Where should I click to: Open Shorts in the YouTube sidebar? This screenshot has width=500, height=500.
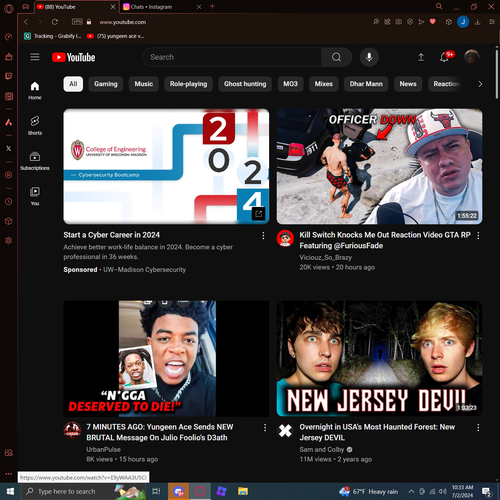coord(35,125)
